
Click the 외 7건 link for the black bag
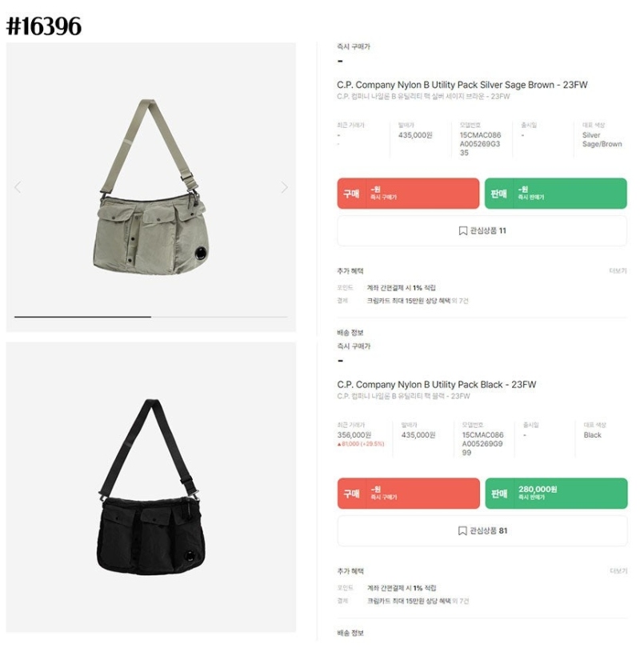pos(460,601)
